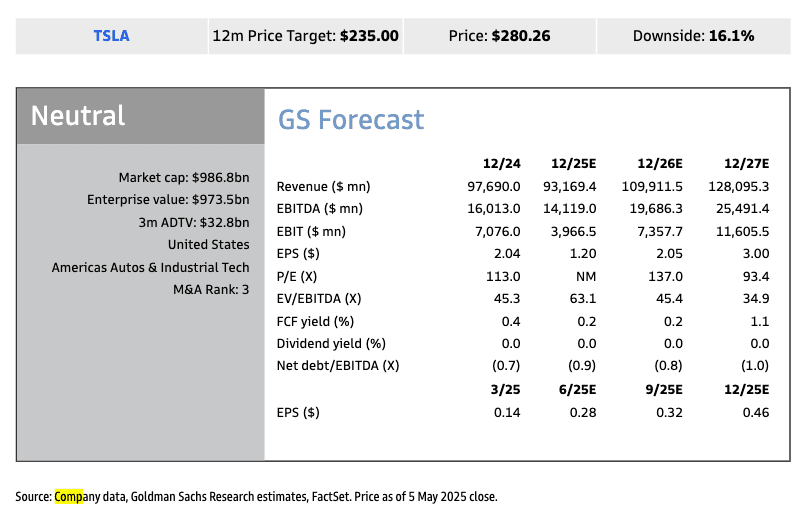The image size is (805, 521).
Task: Click the Net debt/EBITDA (X) row label
Action: coord(337,365)
